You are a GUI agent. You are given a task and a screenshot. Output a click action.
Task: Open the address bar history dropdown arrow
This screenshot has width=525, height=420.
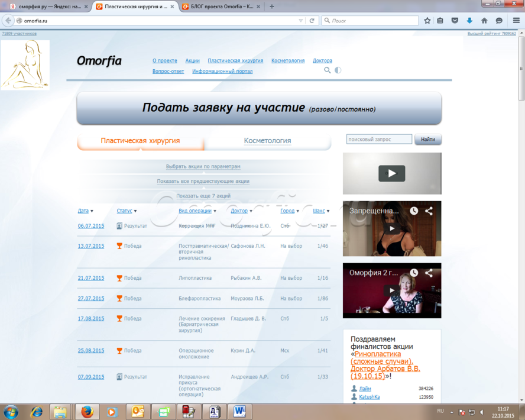301,21
